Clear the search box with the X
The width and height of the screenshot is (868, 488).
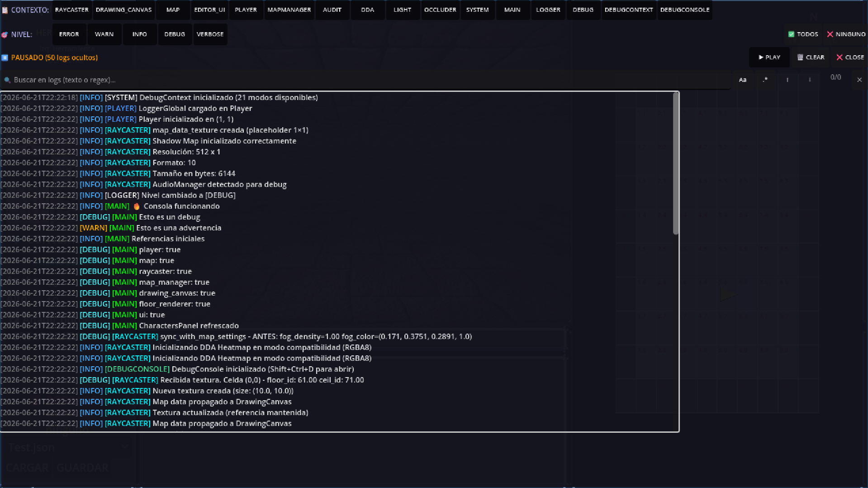point(859,80)
